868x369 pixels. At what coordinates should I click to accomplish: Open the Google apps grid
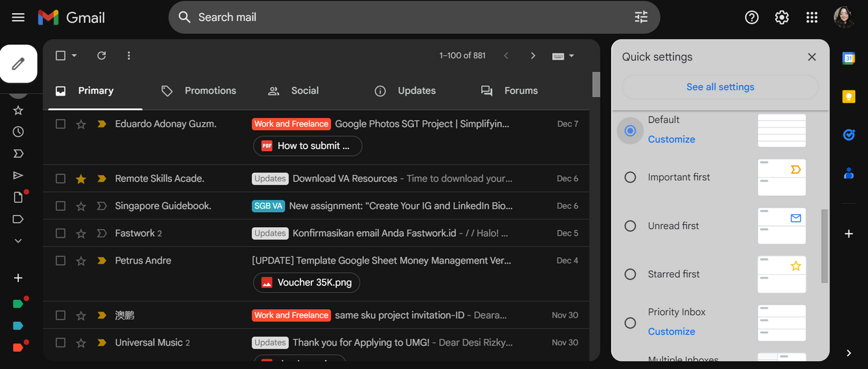click(811, 18)
